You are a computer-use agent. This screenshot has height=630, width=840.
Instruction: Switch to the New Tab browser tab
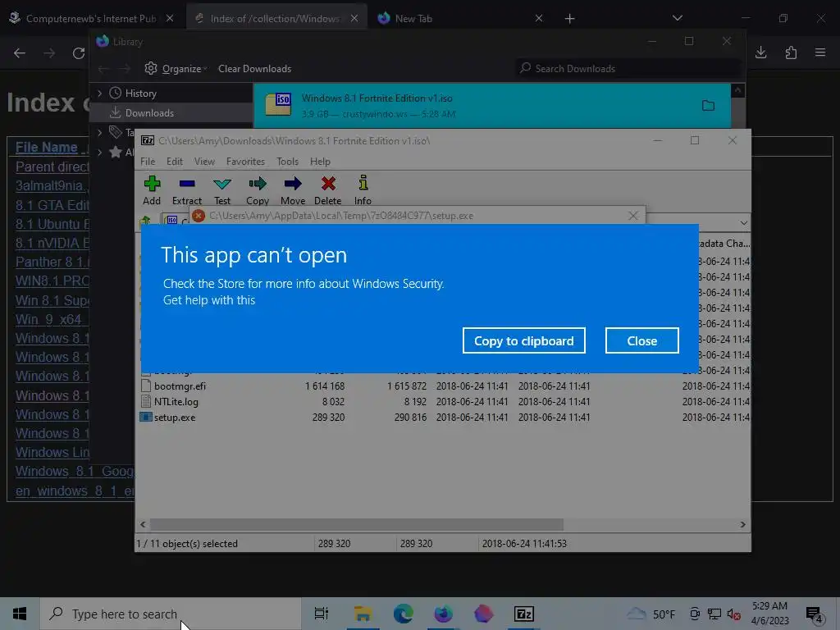tap(413, 18)
